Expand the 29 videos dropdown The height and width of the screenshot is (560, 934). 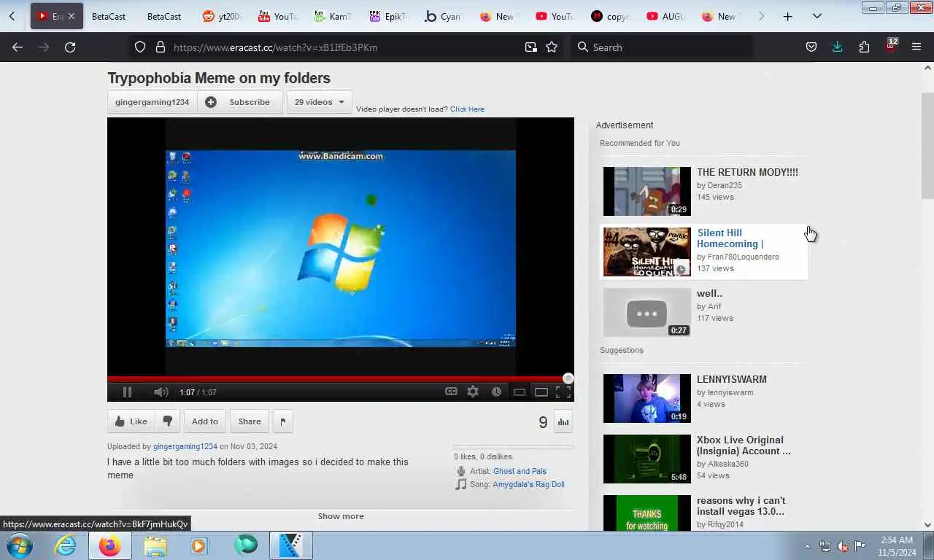[x=320, y=102]
